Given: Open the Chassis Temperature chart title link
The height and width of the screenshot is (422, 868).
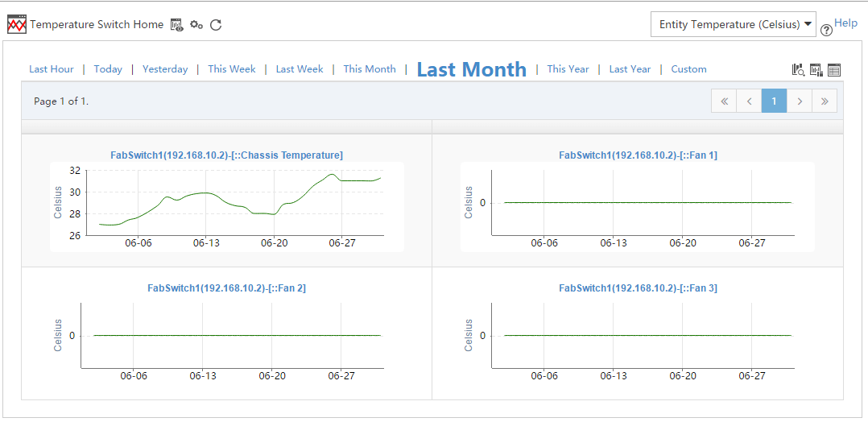Looking at the screenshot, I should click(x=226, y=155).
